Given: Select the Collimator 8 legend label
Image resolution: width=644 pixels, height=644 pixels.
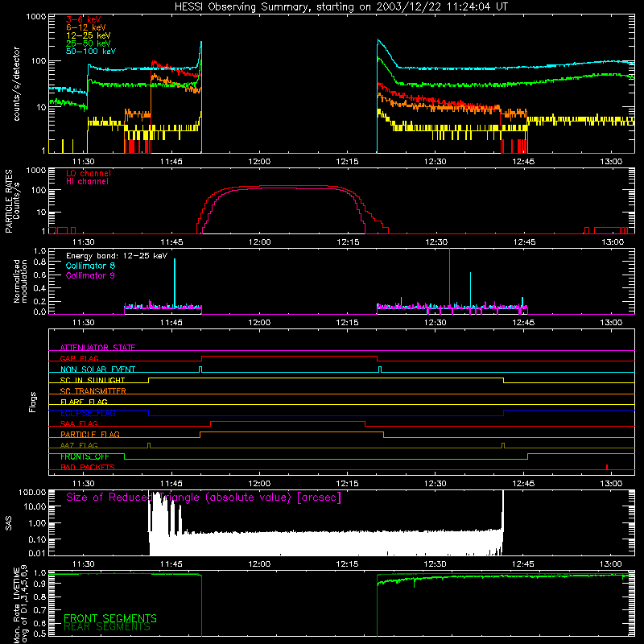Looking at the screenshot, I should [x=90, y=266].
